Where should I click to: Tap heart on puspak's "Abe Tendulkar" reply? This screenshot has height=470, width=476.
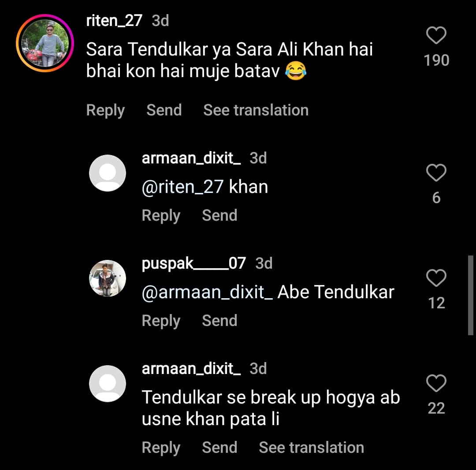click(436, 278)
